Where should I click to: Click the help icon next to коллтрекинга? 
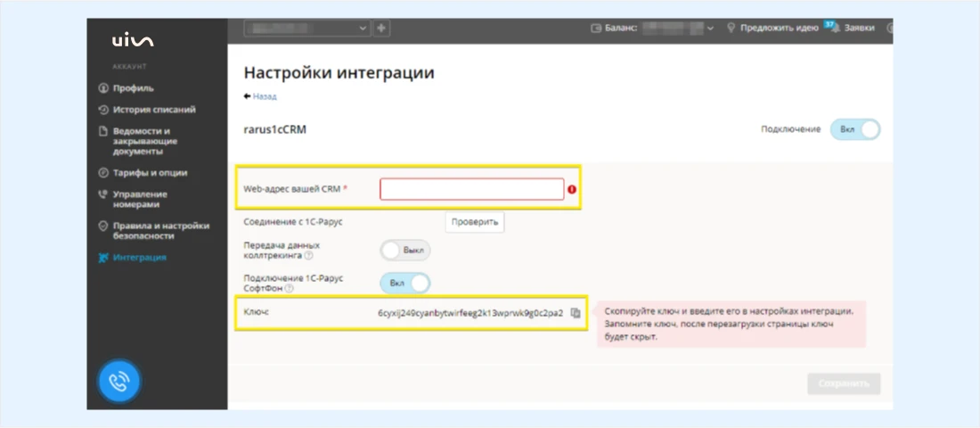click(309, 255)
